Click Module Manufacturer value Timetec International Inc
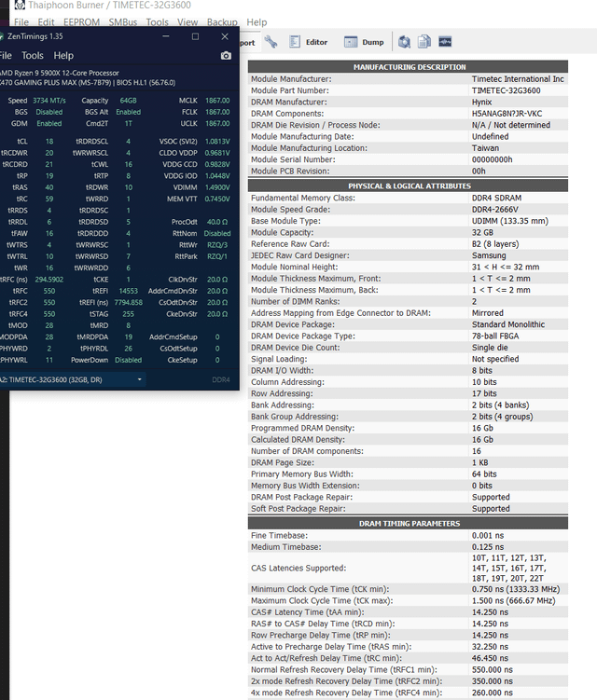Viewport: 597px width, 700px height. click(x=518, y=79)
